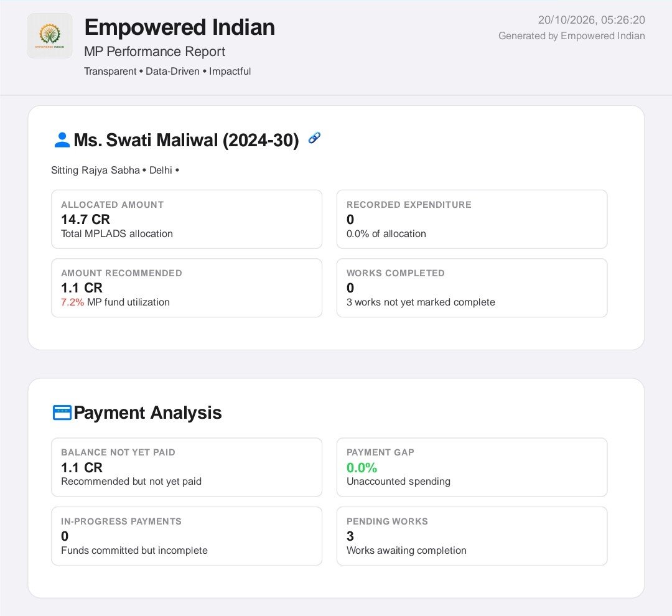
Task: Click the Ms. Swati Maliwal heading
Action: point(187,140)
